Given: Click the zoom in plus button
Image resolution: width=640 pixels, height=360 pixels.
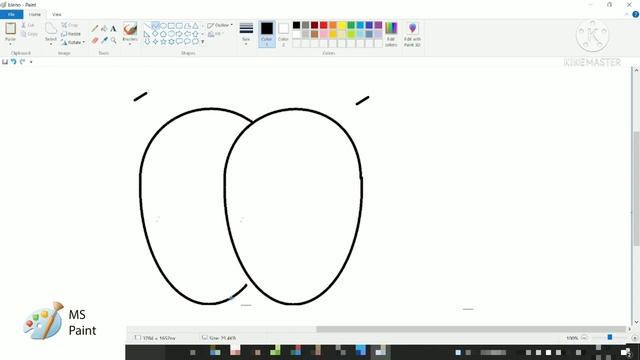Looking at the screenshot, I should [x=635, y=338].
